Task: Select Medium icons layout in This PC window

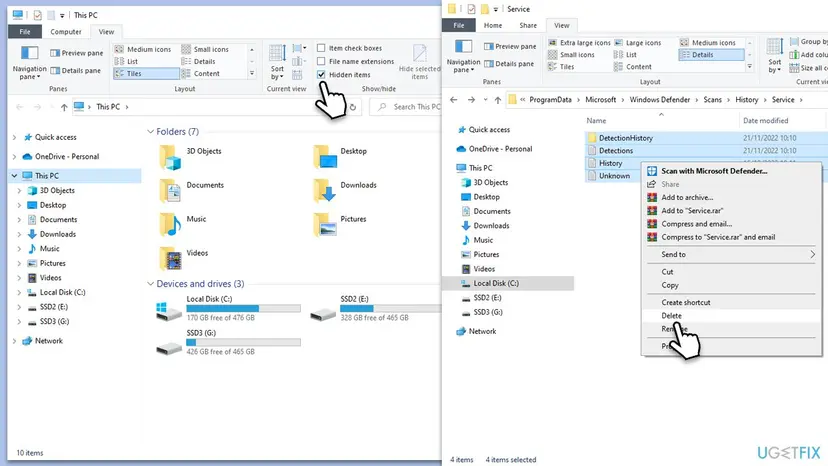Action: (x=143, y=49)
